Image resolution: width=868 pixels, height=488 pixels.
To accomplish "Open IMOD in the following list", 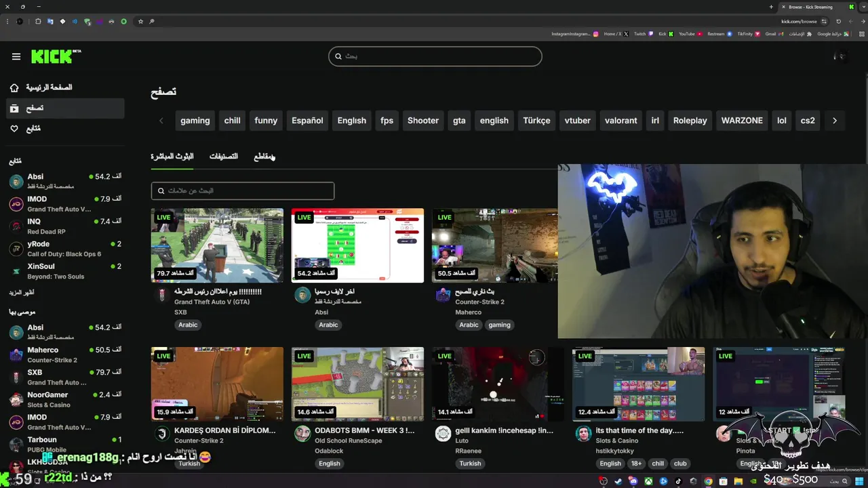I will coord(65,204).
